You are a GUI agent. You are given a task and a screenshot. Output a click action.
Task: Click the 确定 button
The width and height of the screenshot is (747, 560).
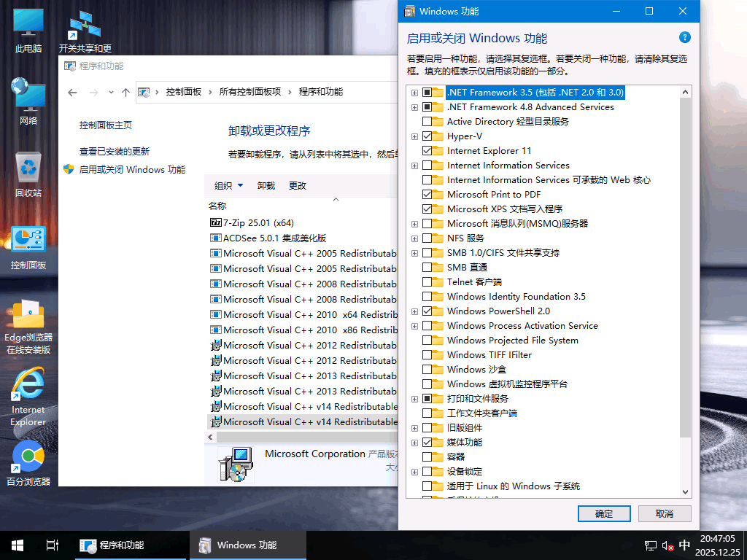coord(604,514)
